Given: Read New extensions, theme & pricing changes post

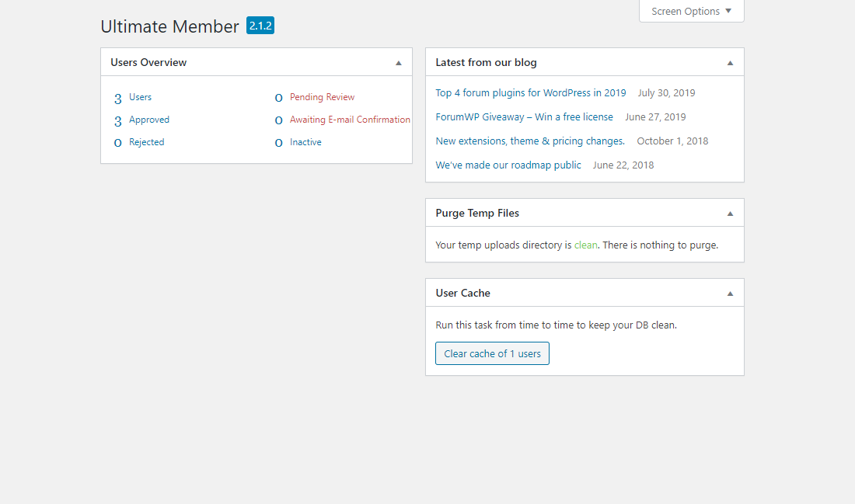Looking at the screenshot, I should [530, 141].
